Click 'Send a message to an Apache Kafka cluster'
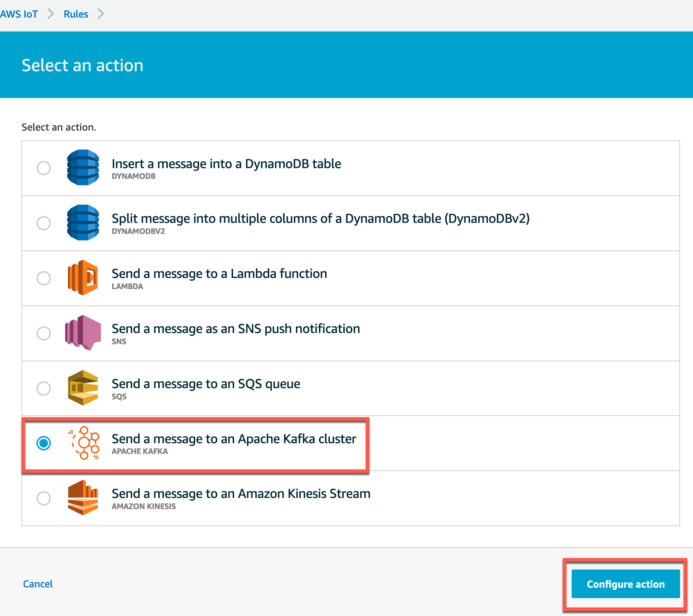 point(234,439)
